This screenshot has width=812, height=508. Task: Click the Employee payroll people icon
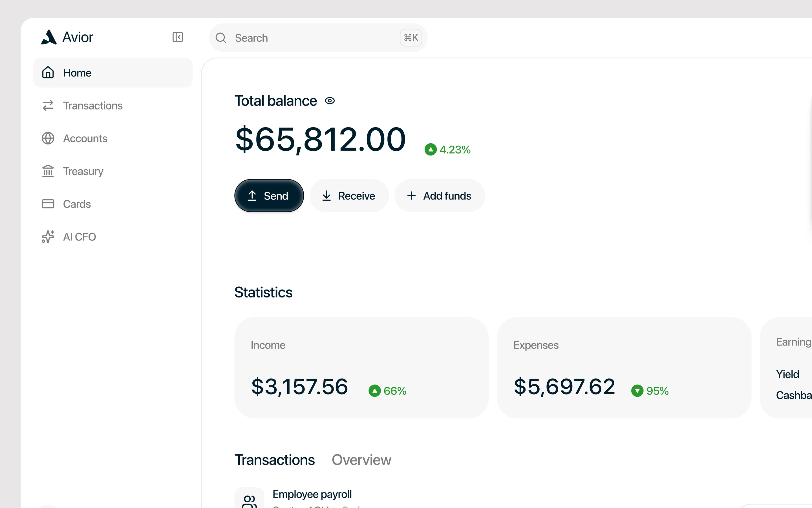[249, 501]
